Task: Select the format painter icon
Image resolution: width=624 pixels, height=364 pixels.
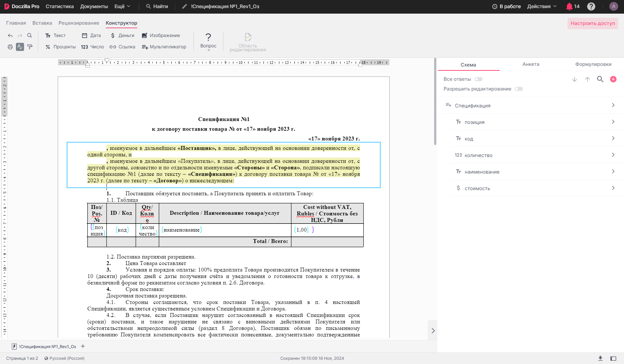Action: coord(30,47)
